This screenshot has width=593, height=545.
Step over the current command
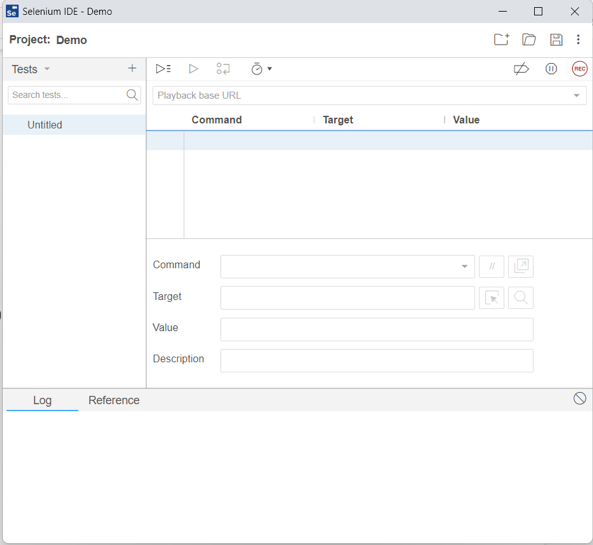tap(223, 69)
